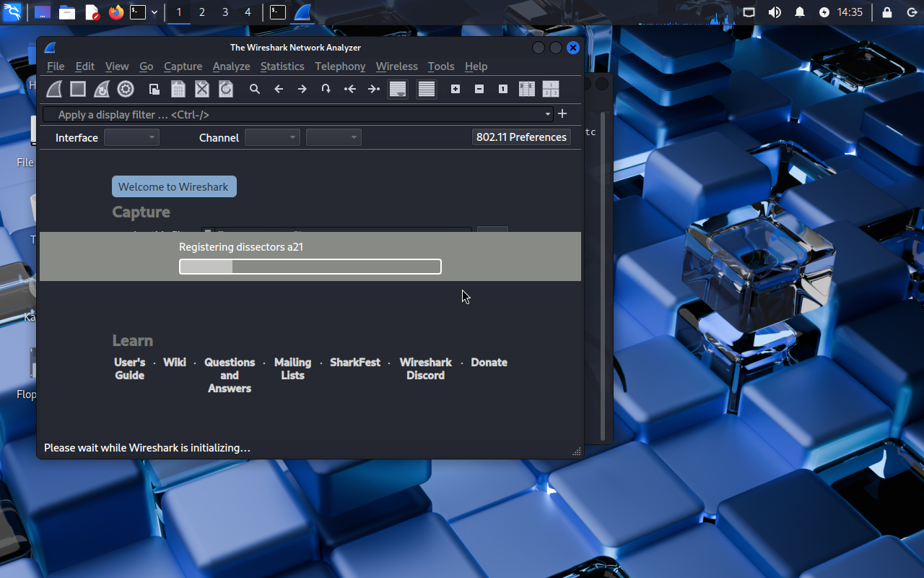Open Firefox from the taskbar
The height and width of the screenshot is (578, 924).
(116, 12)
